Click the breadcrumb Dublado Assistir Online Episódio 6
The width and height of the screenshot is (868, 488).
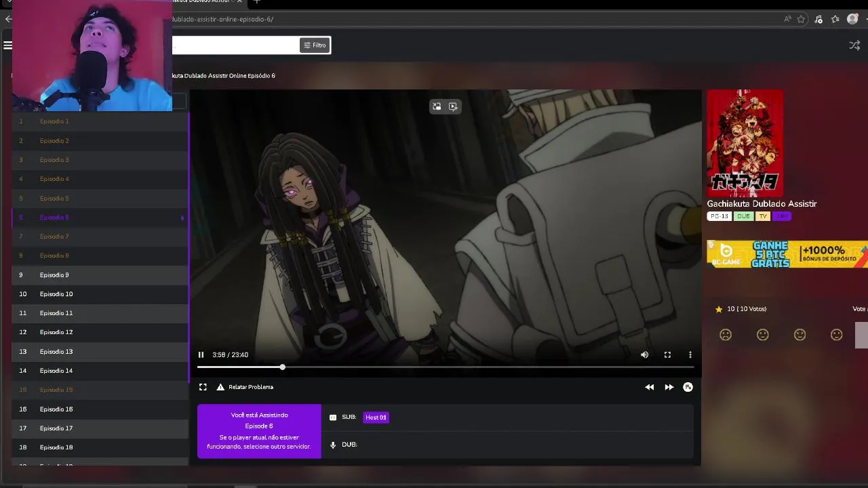tap(224, 76)
